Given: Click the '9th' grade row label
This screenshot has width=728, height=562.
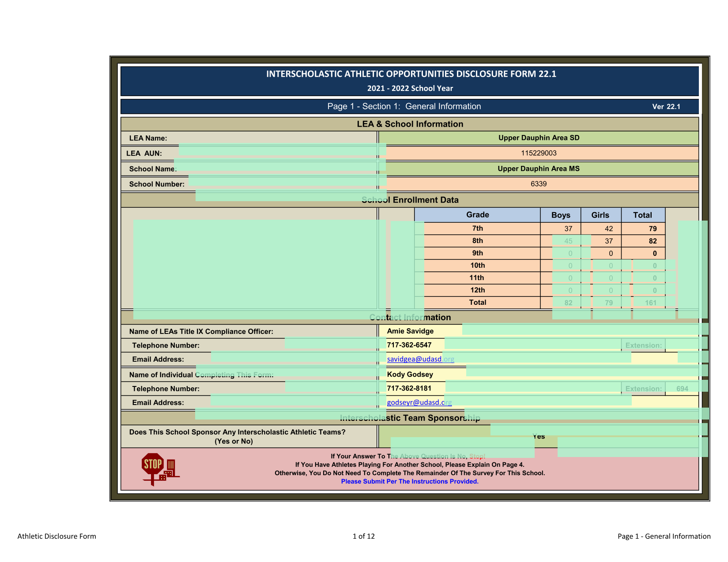Looking at the screenshot, I should (x=478, y=253).
